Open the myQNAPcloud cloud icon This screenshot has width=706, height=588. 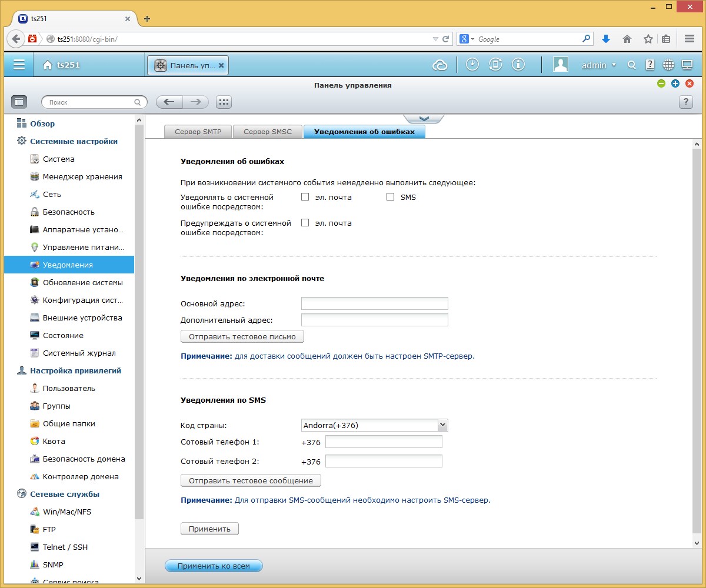point(439,65)
